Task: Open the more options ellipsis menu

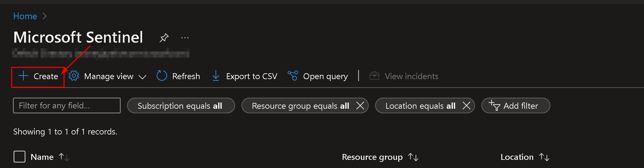Action: [185, 38]
